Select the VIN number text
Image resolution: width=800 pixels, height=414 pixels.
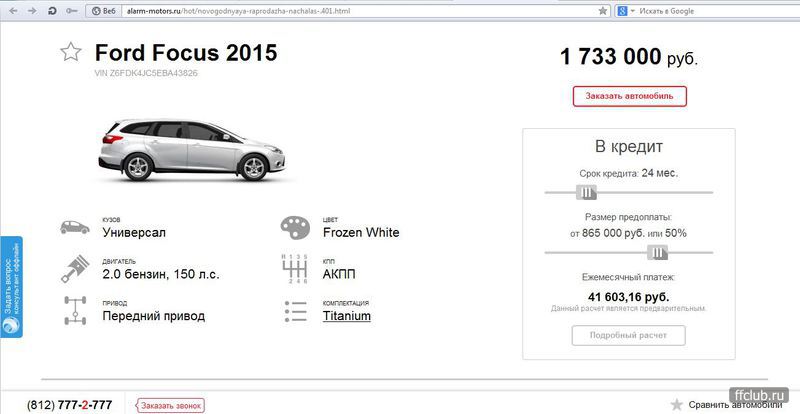[146, 73]
